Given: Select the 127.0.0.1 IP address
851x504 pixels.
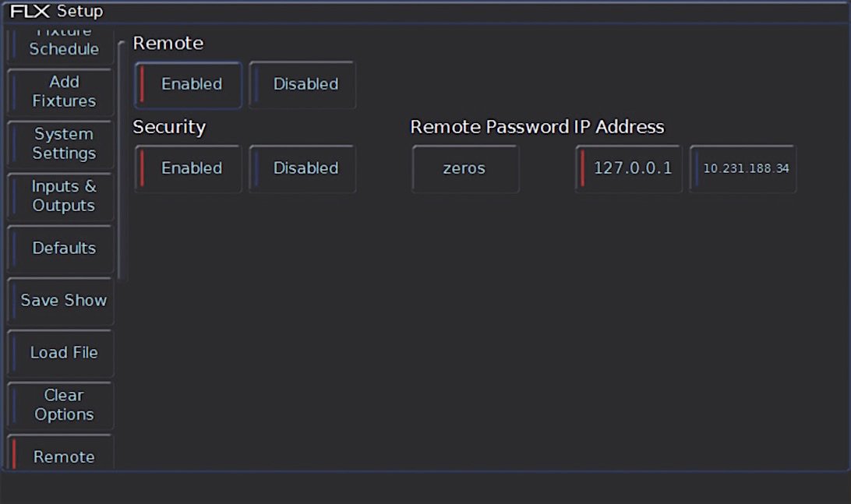Looking at the screenshot, I should click(x=628, y=169).
